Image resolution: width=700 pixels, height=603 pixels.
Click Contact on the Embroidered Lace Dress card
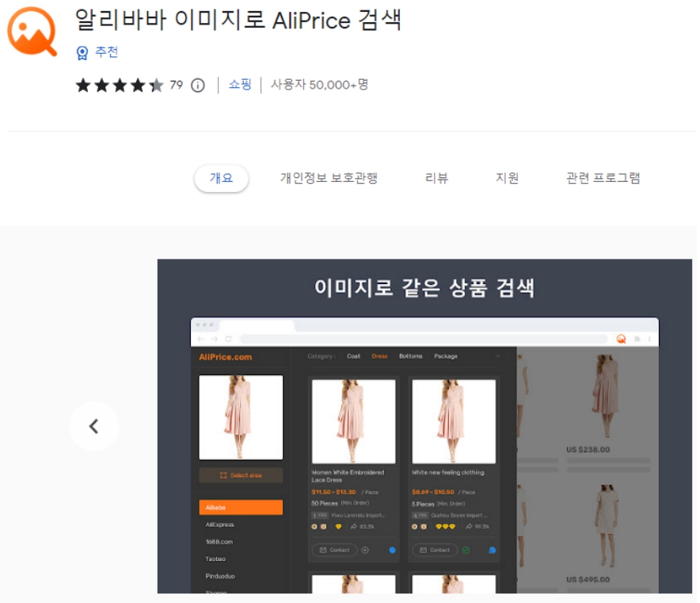pos(335,550)
